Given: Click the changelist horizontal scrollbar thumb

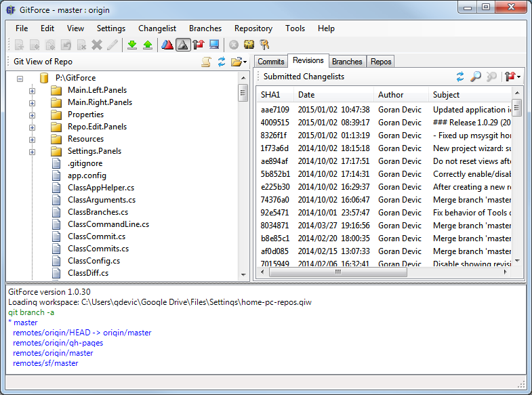Looking at the screenshot, I should (338, 272).
